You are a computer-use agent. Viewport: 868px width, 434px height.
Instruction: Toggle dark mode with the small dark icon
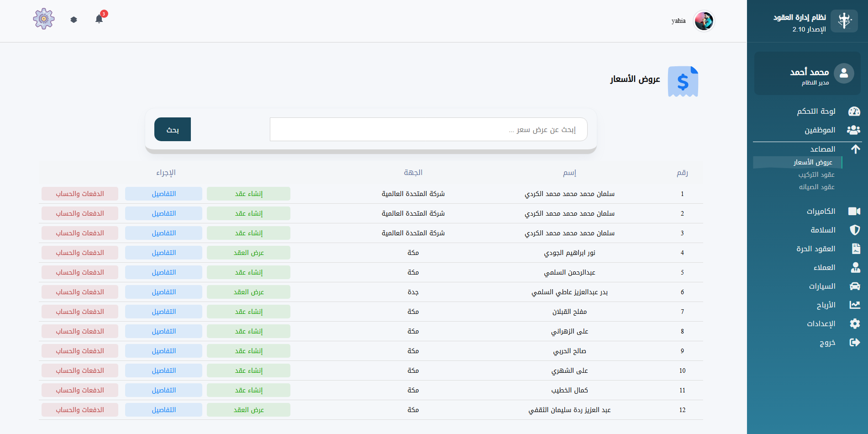click(74, 20)
